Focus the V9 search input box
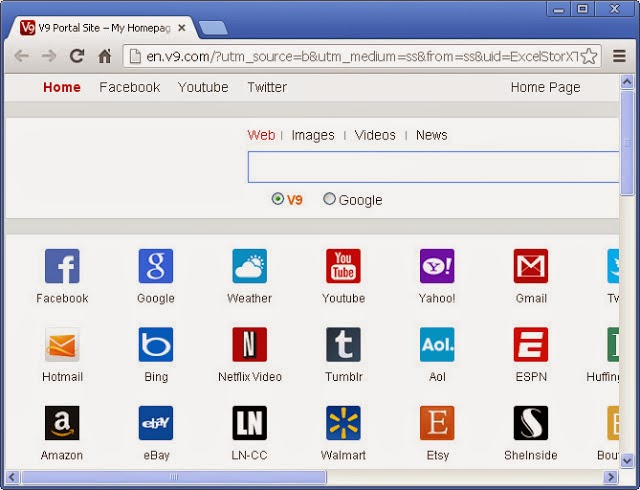 433,167
